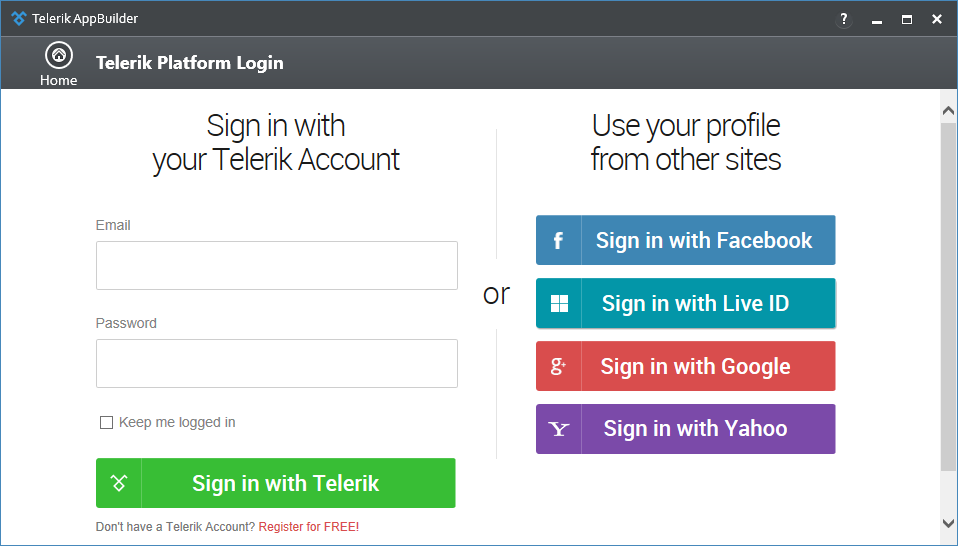Focus the Password input field
The height and width of the screenshot is (546, 958).
[x=276, y=363]
